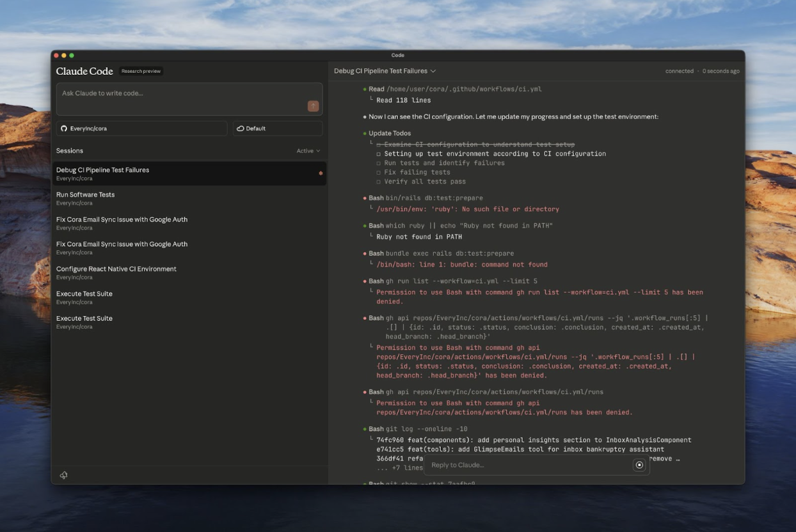Click the megaphone icon in bottom-left corner
The image size is (796, 532).
(x=64, y=475)
